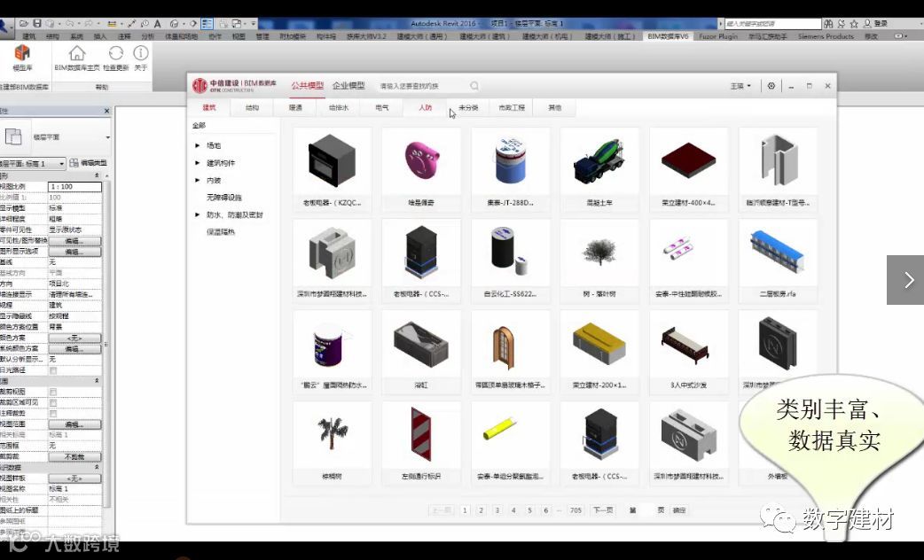924x560 pixels.
Task: Select the Text 'A' tool in quick access toolbar
Action: click(157, 24)
